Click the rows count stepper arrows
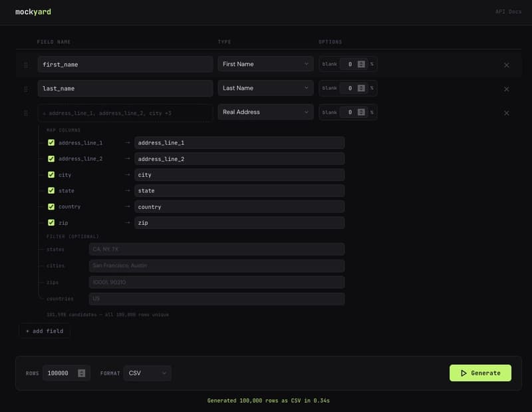 [81, 373]
